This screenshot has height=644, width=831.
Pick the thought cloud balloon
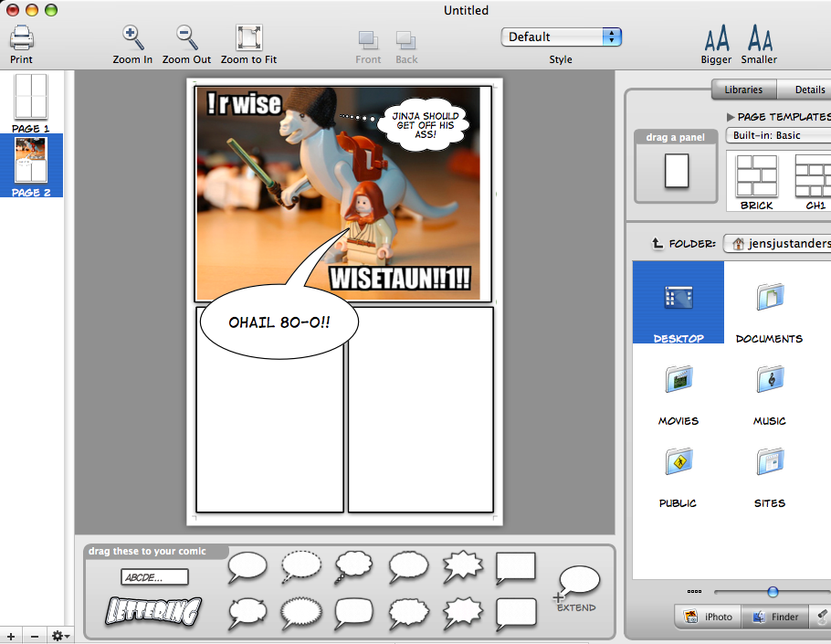[x=354, y=566]
